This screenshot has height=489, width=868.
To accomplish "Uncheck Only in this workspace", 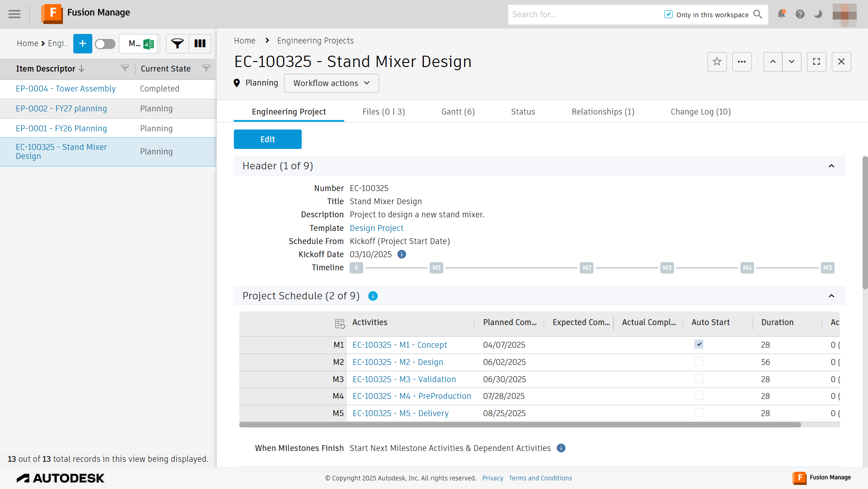I will pyautogui.click(x=669, y=14).
